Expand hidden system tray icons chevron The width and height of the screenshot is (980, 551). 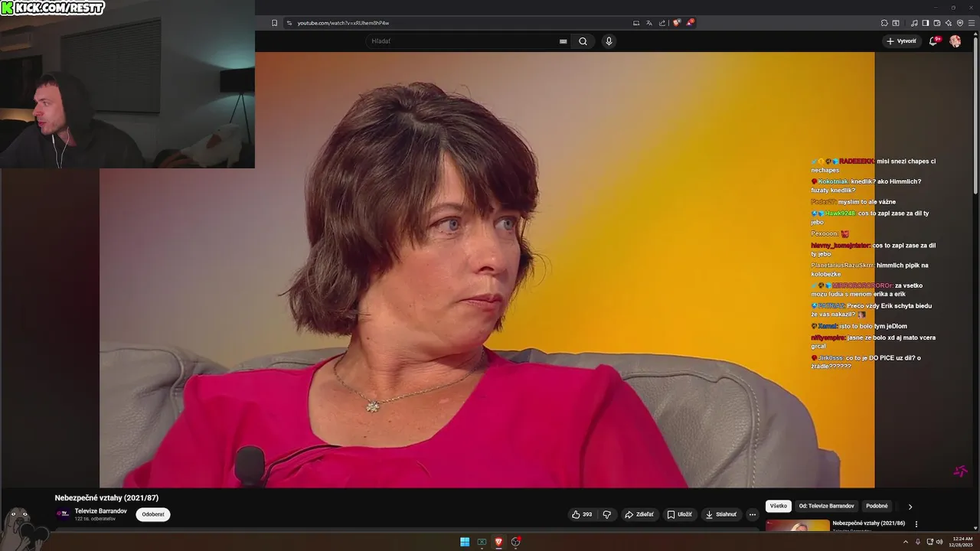906,542
